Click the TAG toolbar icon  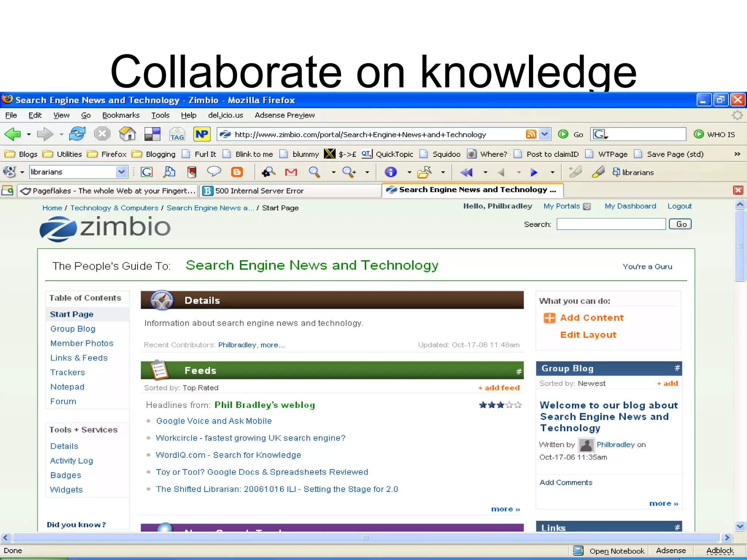tap(177, 134)
